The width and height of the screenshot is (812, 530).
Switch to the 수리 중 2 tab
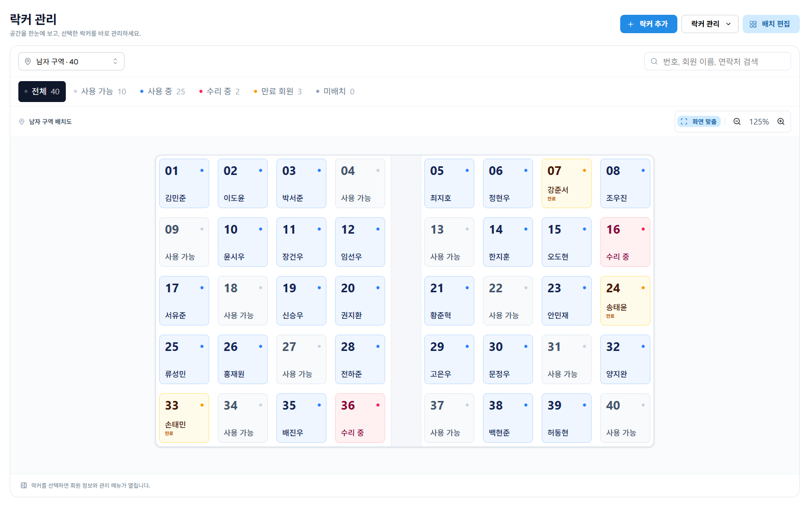tap(219, 92)
